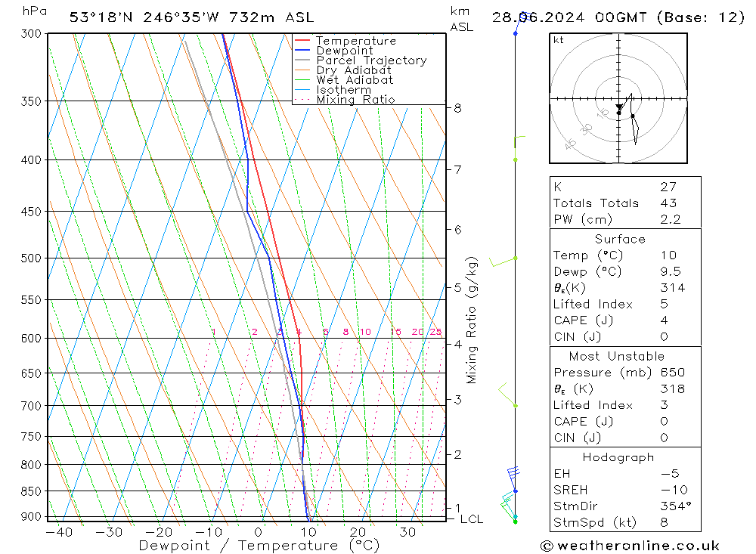Viewport: 756px width, 554px height.
Task: Click the 'Dewpoint / Temperature (°C)' axis title
Action: click(259, 546)
